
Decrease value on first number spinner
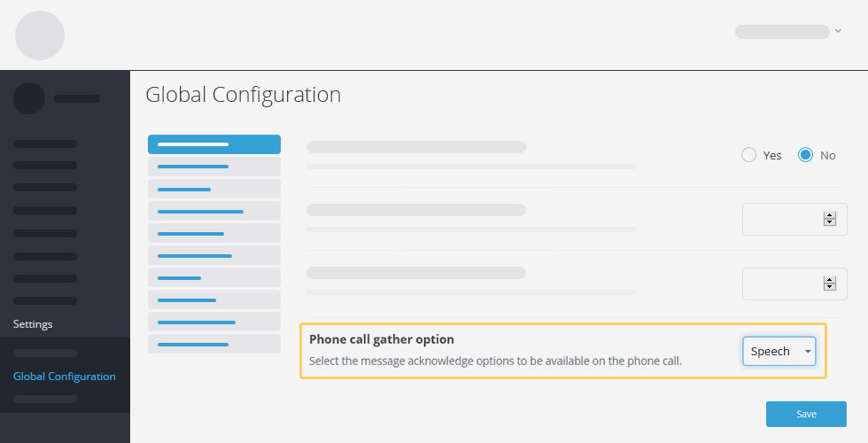[829, 222]
